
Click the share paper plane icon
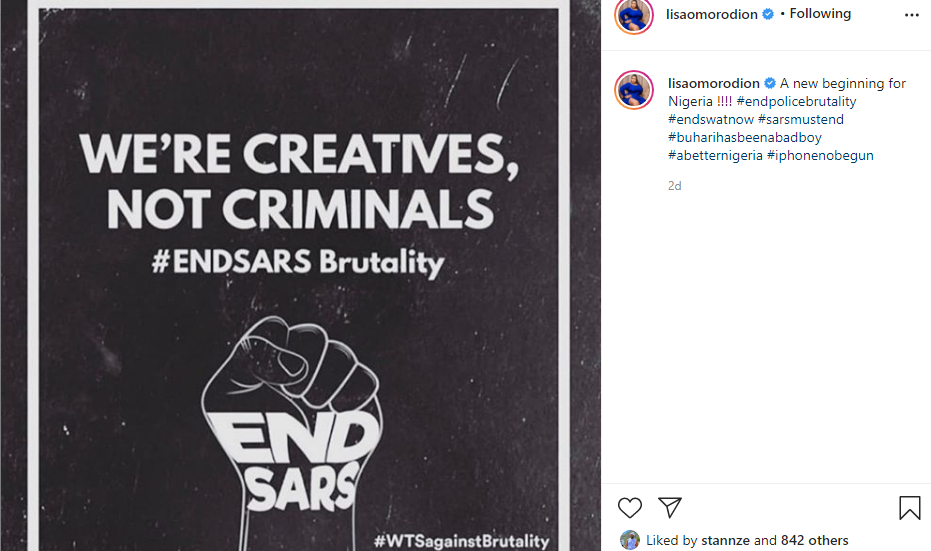click(670, 508)
